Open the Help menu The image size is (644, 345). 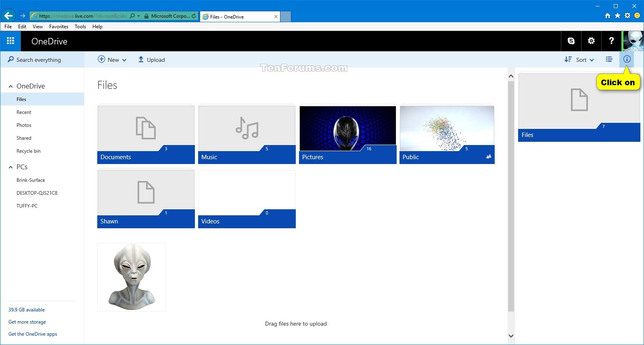pos(97,27)
